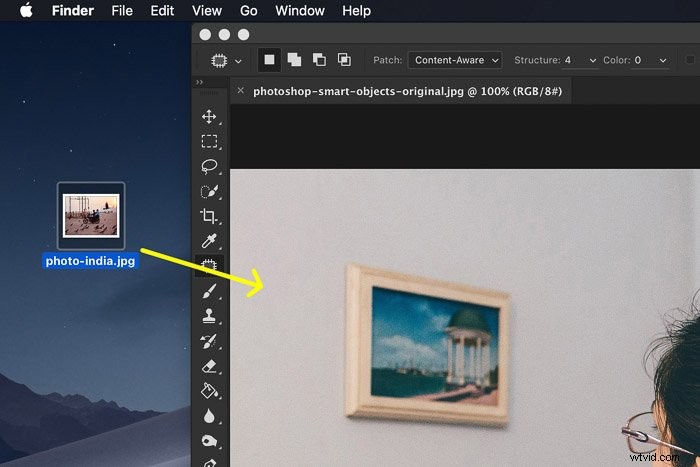Open the Go menu

pos(248,11)
